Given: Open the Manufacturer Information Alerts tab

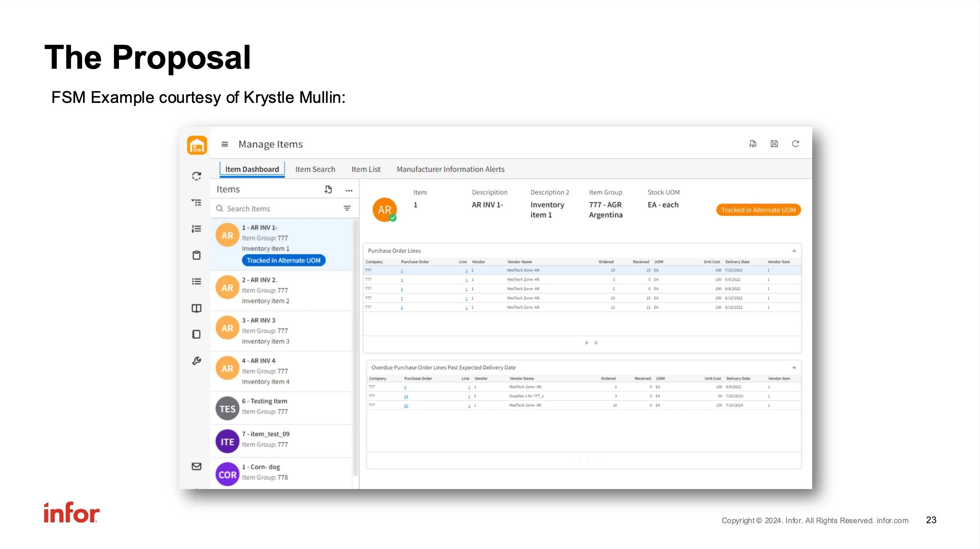Looking at the screenshot, I should 450,169.
